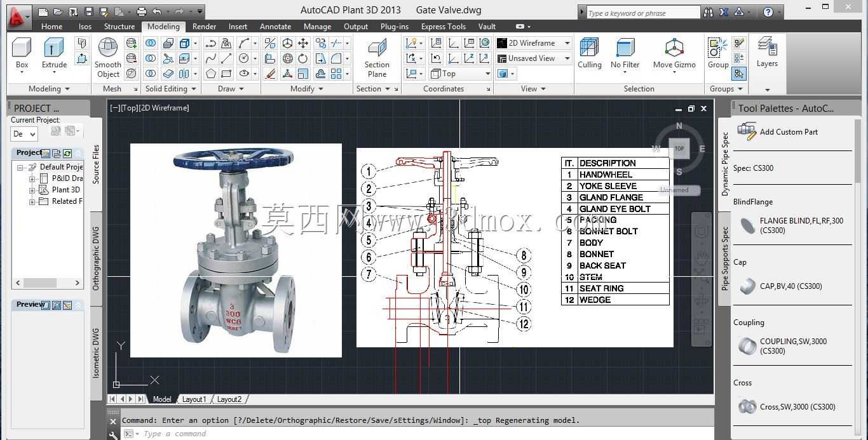
Task: Click the New drawing icon in quick access toolbar
Action: coord(43,11)
